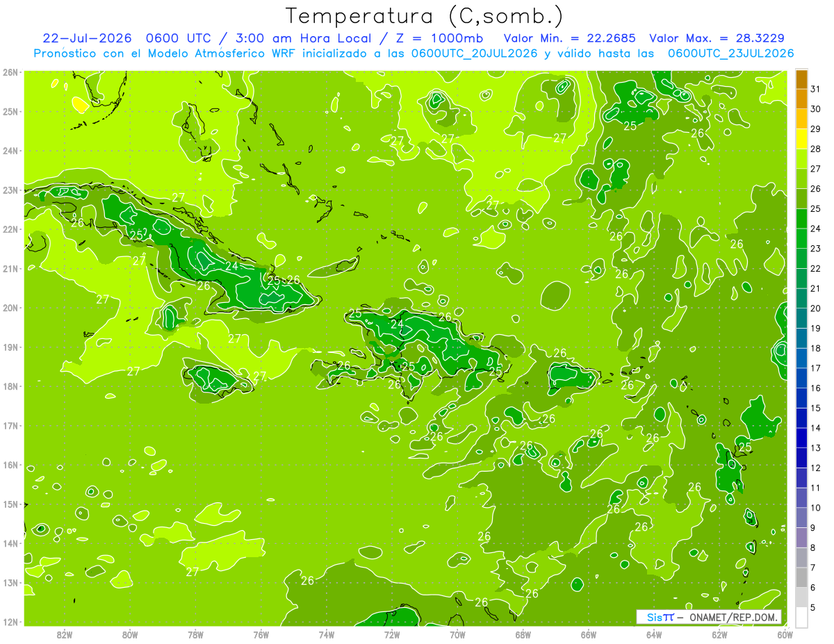Image resolution: width=834 pixels, height=644 pixels.
Task: Click the '22N' latitude axis label
Action: pyautogui.click(x=10, y=229)
